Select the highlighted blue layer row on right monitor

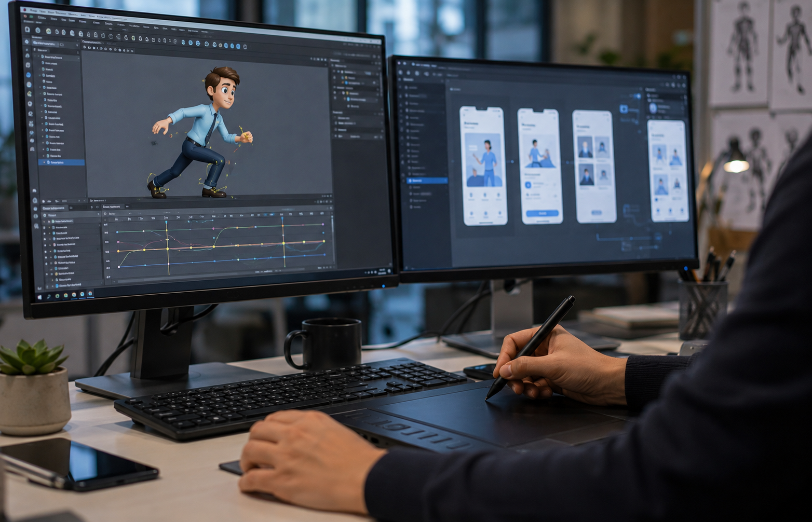(427, 181)
